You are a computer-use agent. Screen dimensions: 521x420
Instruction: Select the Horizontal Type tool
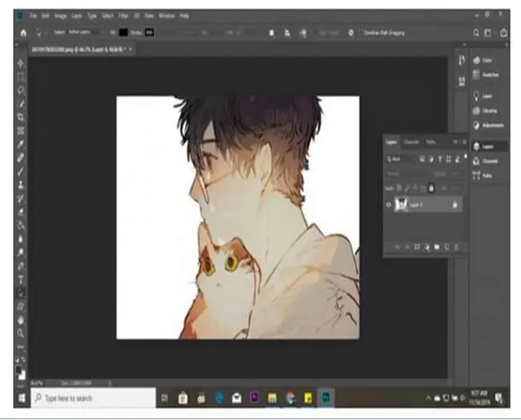coord(21,280)
